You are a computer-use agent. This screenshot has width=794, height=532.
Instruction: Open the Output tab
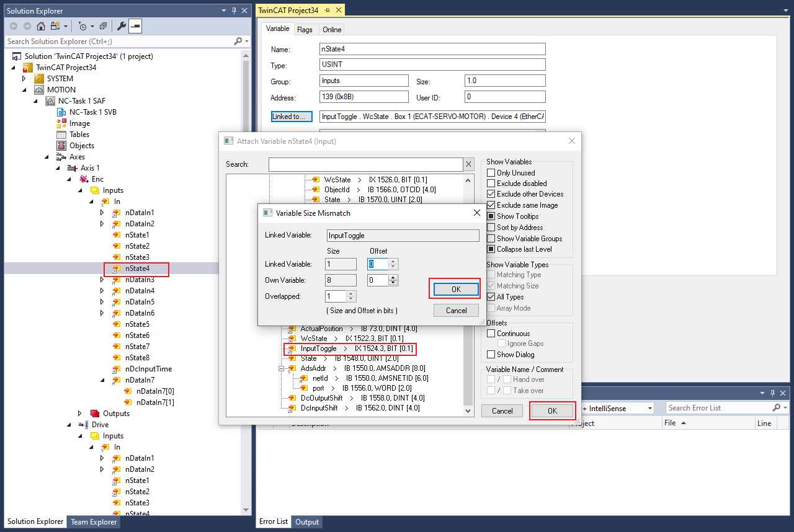click(x=307, y=522)
